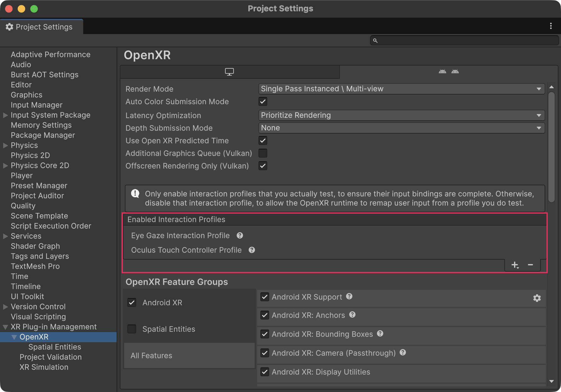Open Audio settings
561x392 pixels.
[21, 65]
